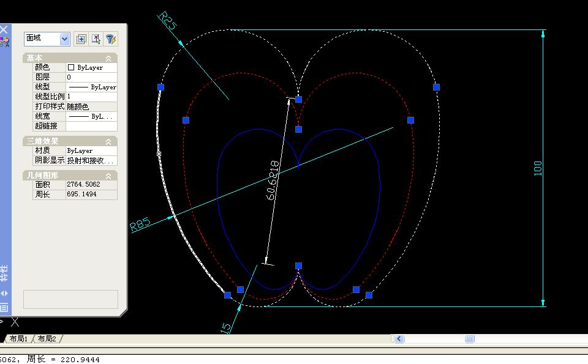Close the properties palette with the X

click(4, 29)
